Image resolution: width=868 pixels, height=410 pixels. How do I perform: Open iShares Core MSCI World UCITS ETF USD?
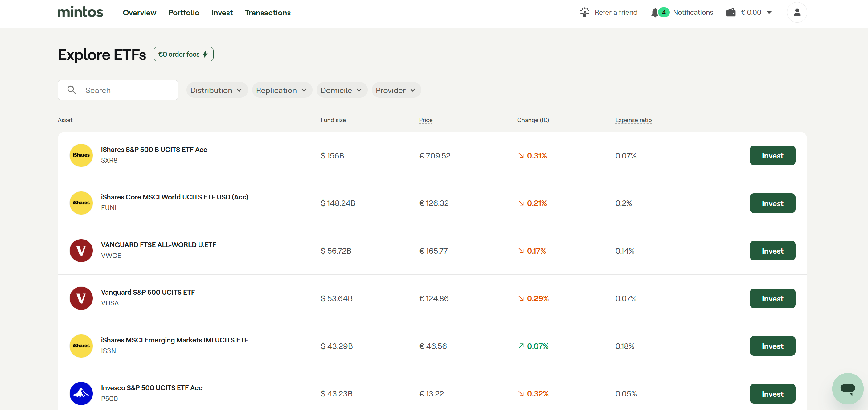click(x=174, y=197)
